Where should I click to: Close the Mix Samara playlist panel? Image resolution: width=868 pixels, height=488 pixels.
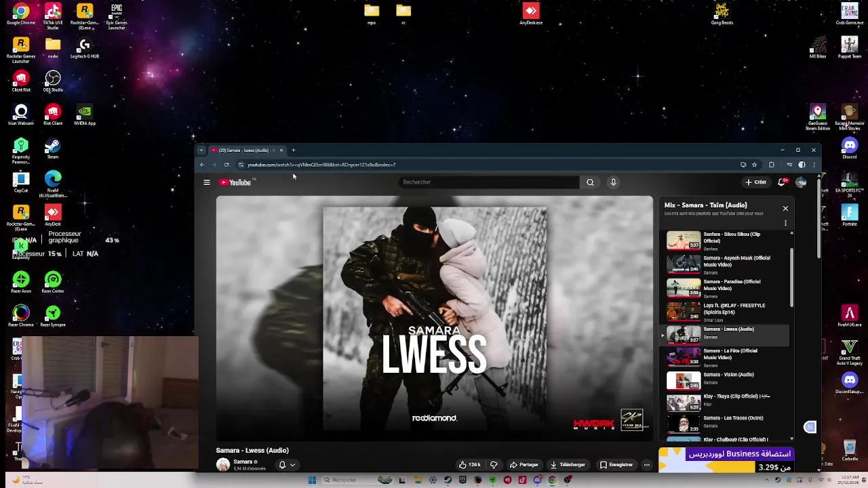coord(785,209)
